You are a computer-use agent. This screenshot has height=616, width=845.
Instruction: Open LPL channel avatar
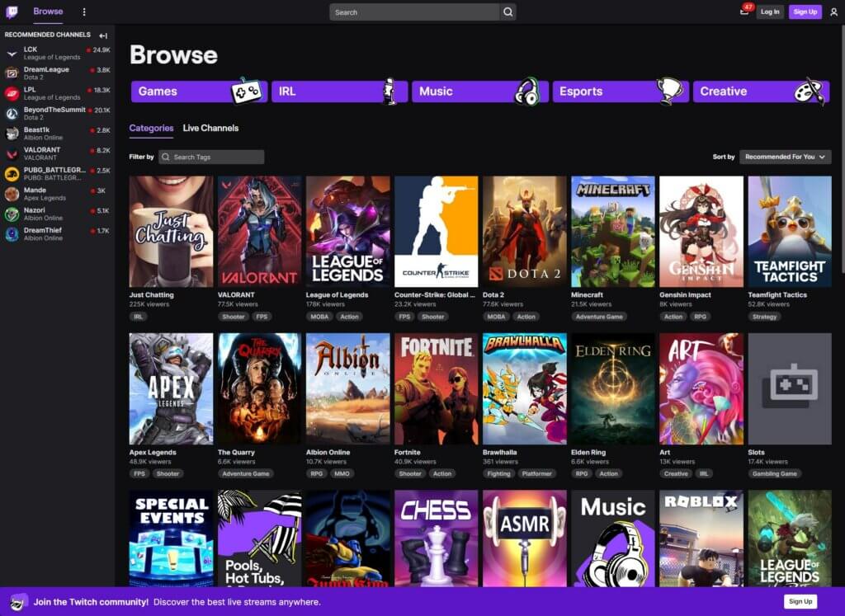click(x=12, y=93)
